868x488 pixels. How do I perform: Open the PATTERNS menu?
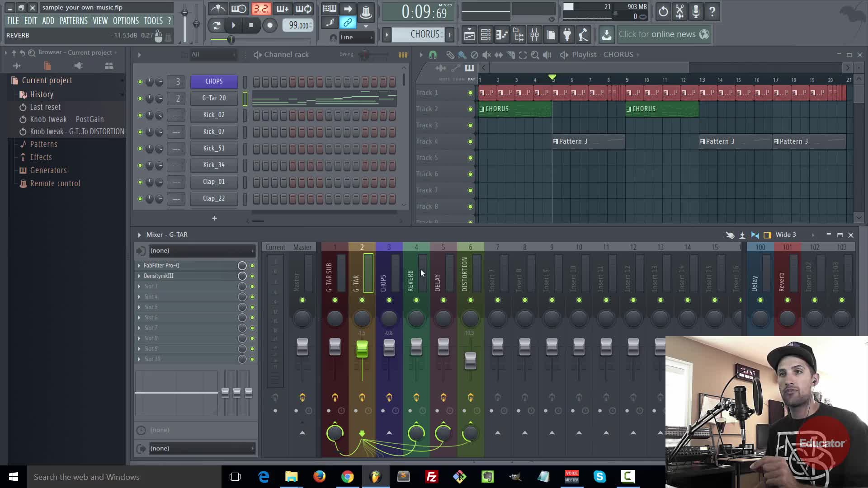click(x=73, y=21)
